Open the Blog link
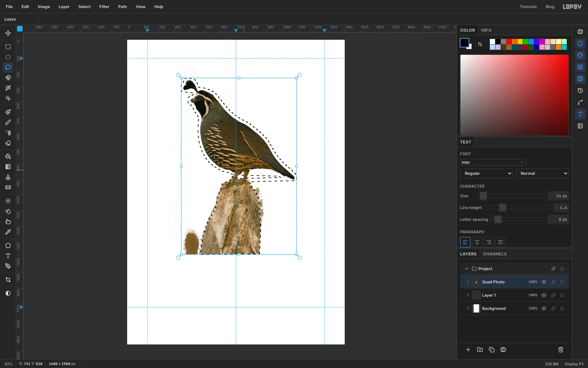 coord(550,7)
